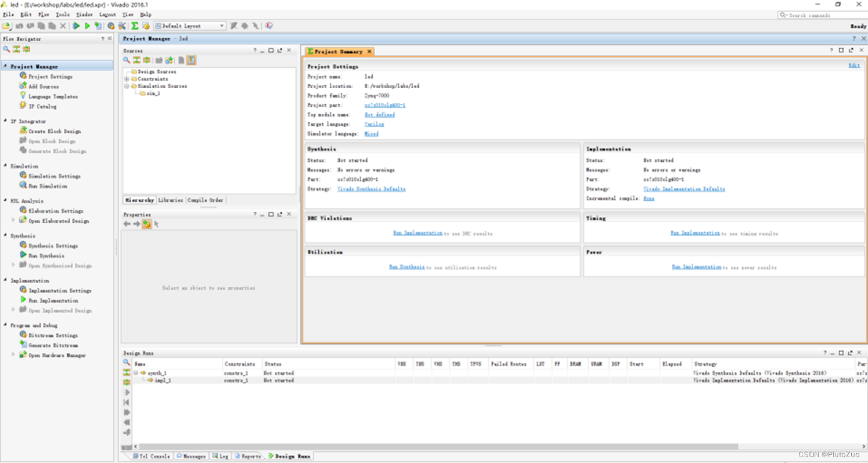The image size is (868, 463).
Task: Switch to the Messages tab
Action: click(x=191, y=457)
